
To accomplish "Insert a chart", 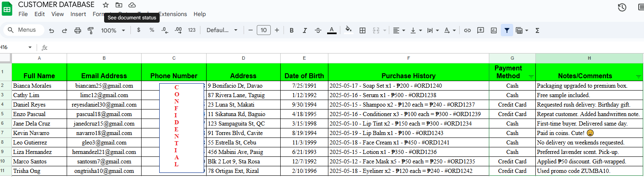I will 494,30.
